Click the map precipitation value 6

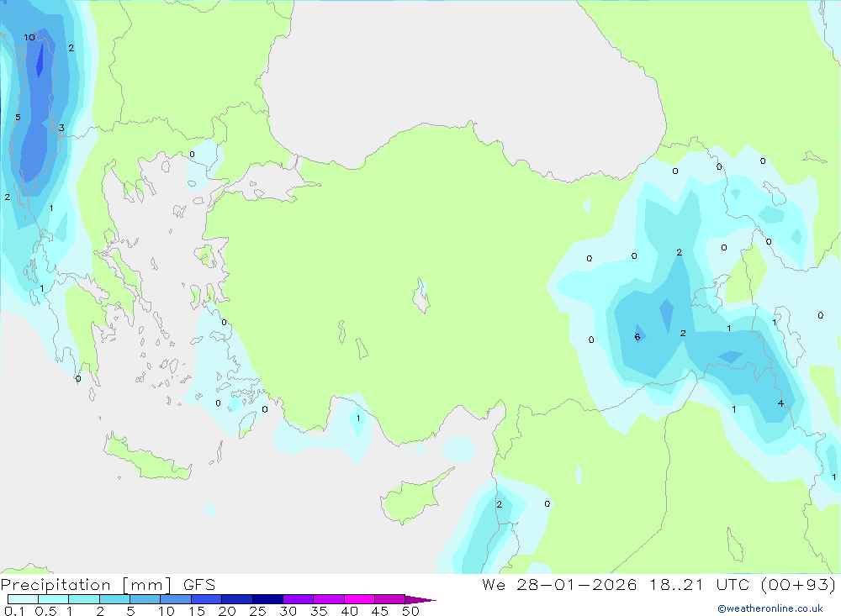click(637, 337)
